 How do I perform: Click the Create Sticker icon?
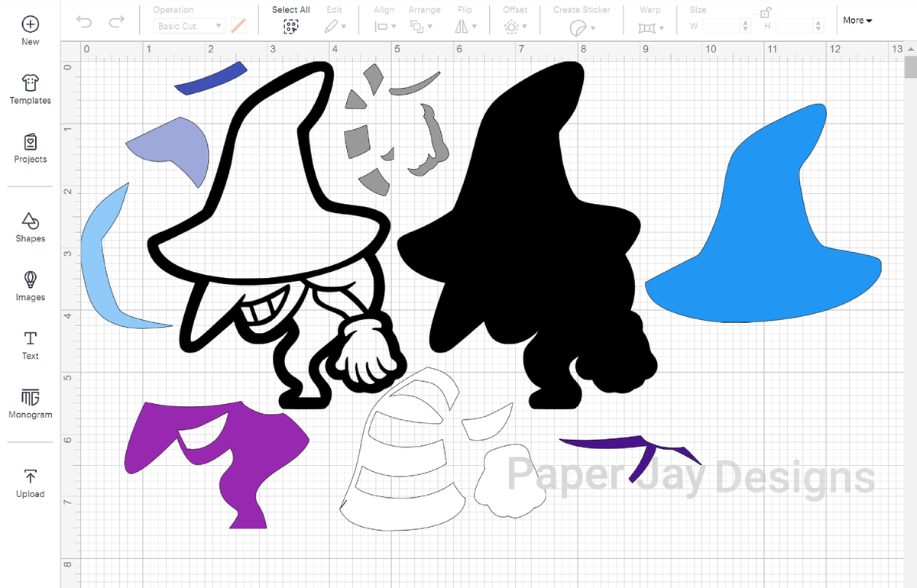coord(582,27)
